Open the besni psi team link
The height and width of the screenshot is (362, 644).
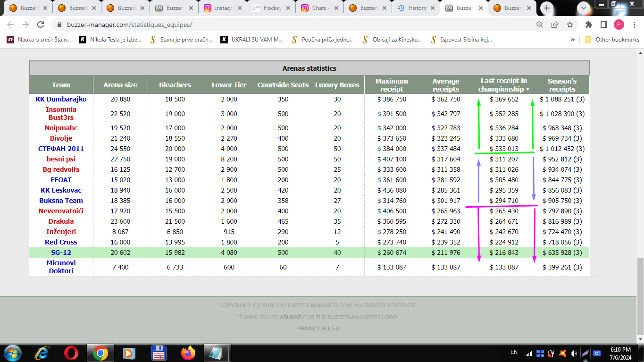click(61, 159)
